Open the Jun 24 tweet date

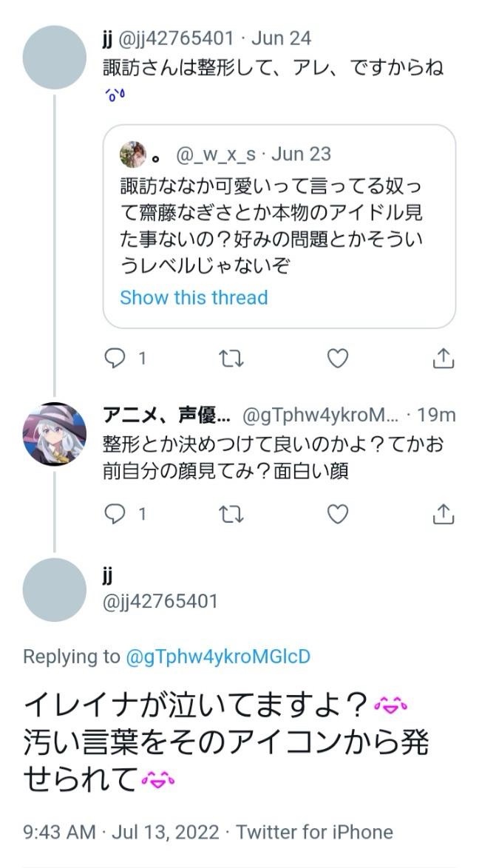[x=282, y=38]
